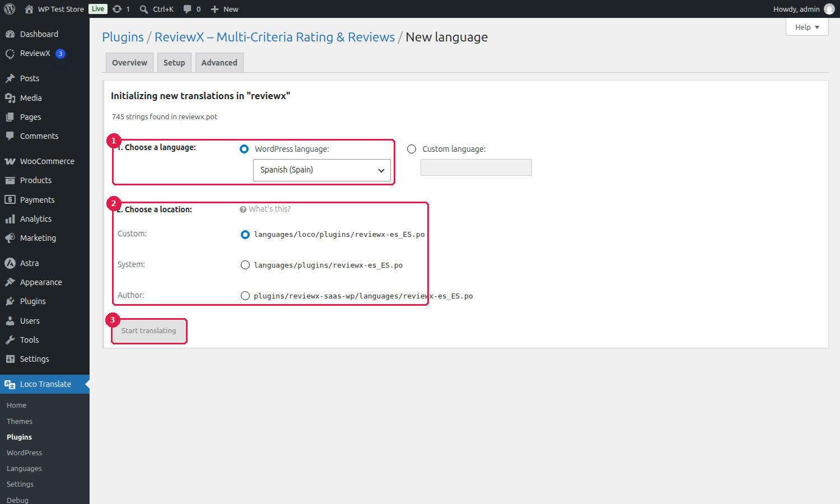The width and height of the screenshot is (840, 504).
Task: Click the ReviewX icon in sidebar
Action: (x=10, y=54)
